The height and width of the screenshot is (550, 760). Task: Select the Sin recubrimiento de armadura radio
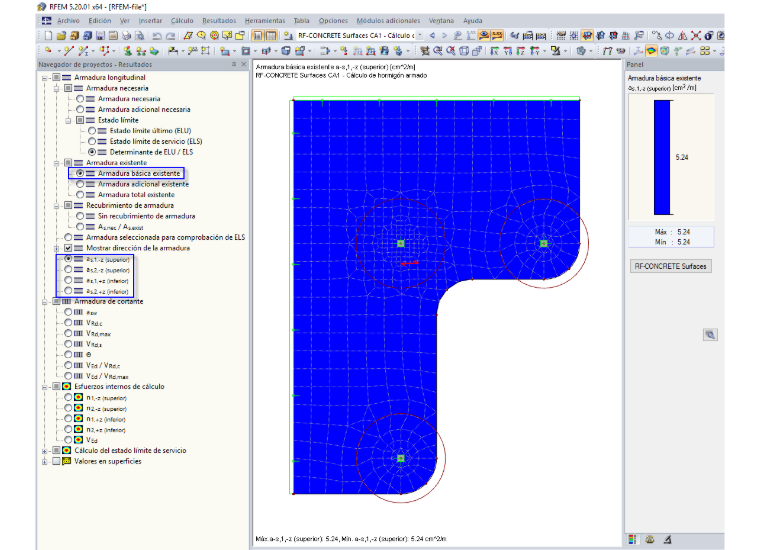[80, 216]
